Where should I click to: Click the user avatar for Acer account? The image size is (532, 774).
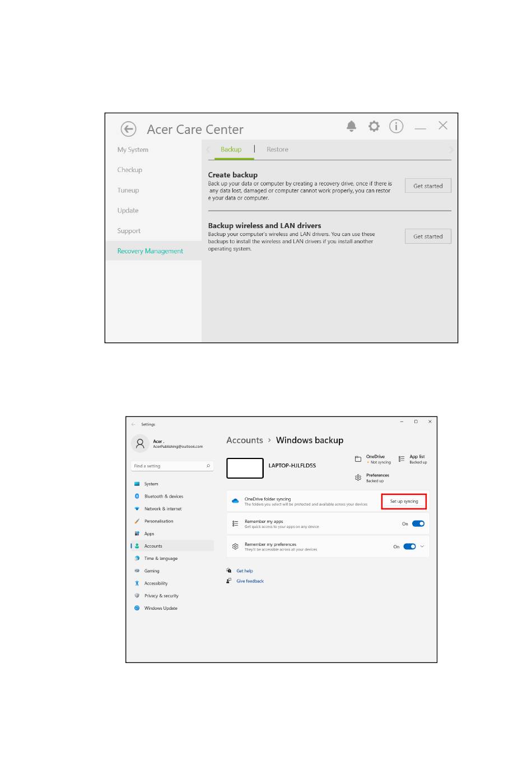(140, 443)
